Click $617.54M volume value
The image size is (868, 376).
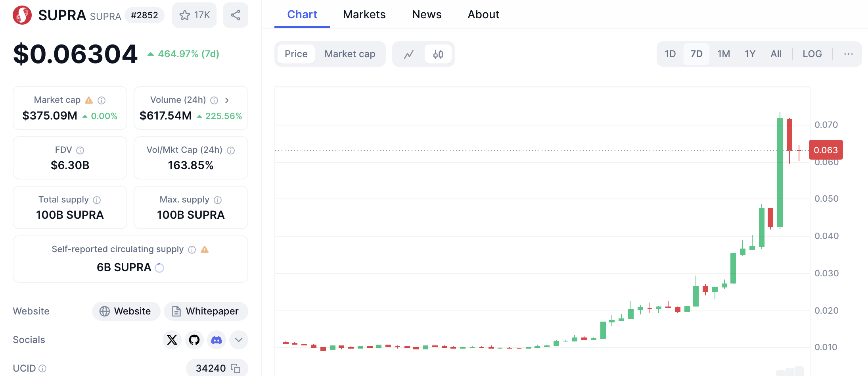(166, 116)
